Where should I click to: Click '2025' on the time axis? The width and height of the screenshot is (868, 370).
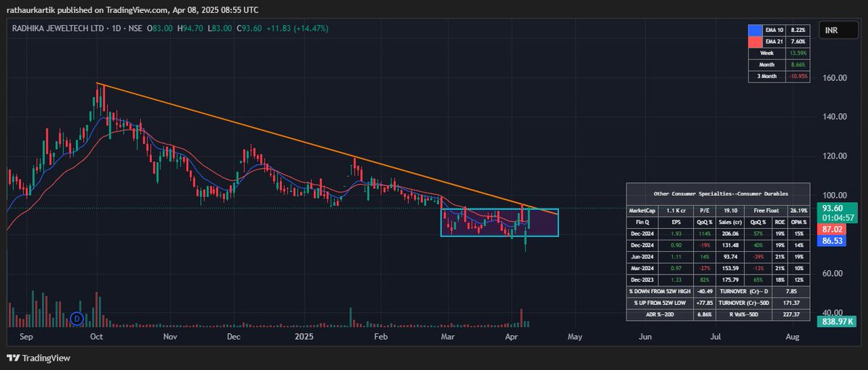point(305,337)
